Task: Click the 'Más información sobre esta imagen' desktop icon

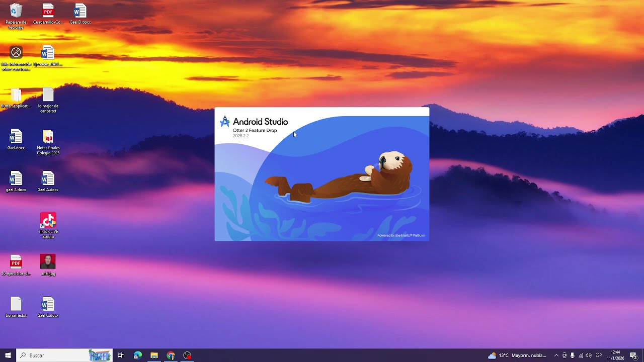Action: point(16,59)
